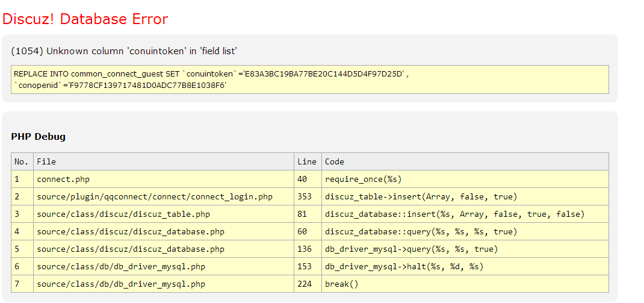
Task: Click the 'PHP Debug' section heading
Action: tap(38, 137)
